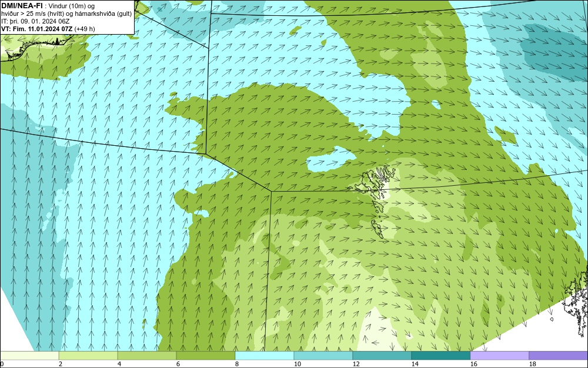Click the 'Vindur (10m) og' label text
The height and width of the screenshot is (368, 588).
(72, 6)
